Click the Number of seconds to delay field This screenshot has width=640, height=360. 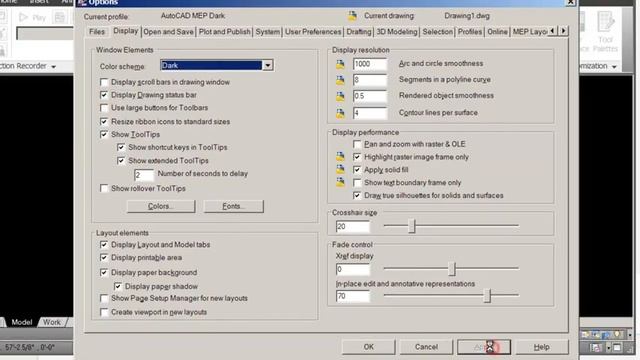click(x=144, y=175)
